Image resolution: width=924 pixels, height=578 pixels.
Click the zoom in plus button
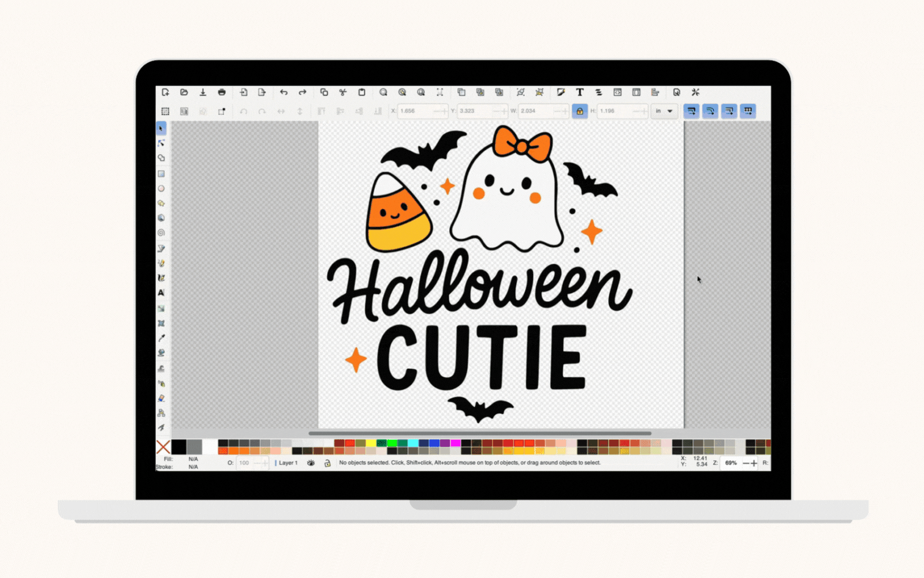[754, 463]
